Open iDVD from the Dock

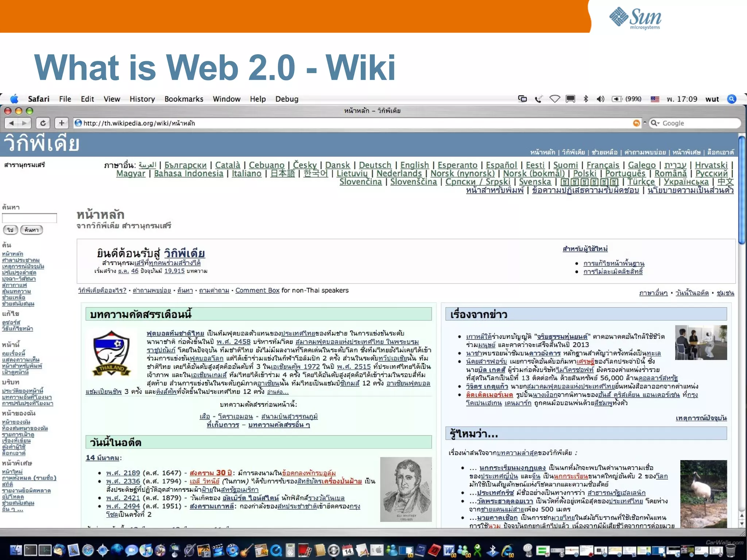click(232, 550)
